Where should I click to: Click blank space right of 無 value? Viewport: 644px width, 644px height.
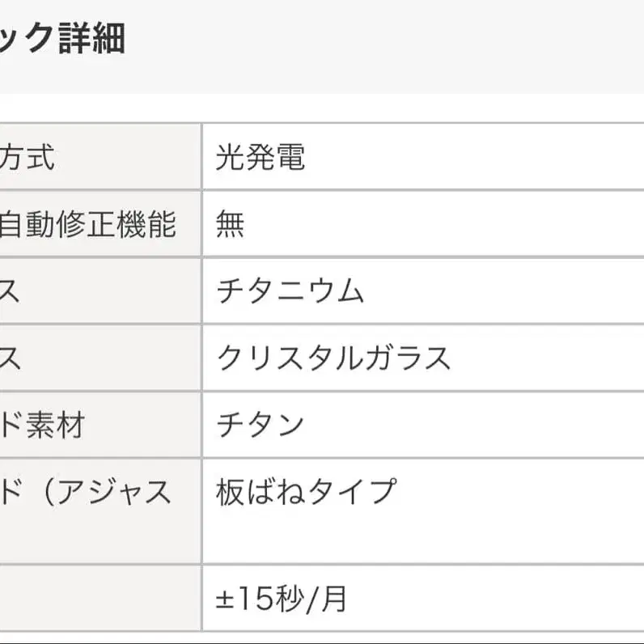[x=444, y=224]
